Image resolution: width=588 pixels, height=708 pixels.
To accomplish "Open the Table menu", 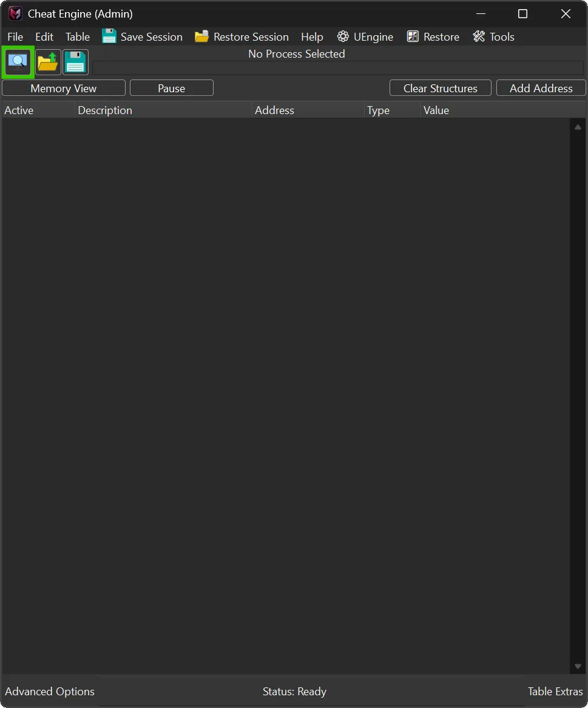I will tap(78, 37).
